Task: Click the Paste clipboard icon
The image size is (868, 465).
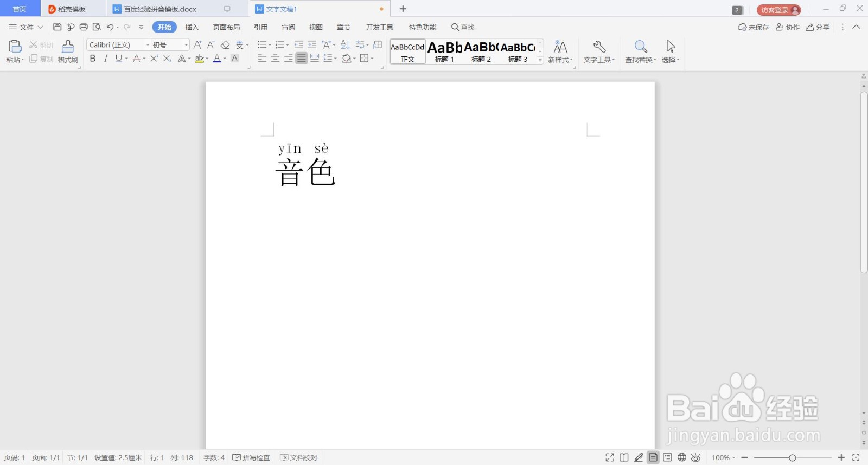Action: click(x=15, y=47)
